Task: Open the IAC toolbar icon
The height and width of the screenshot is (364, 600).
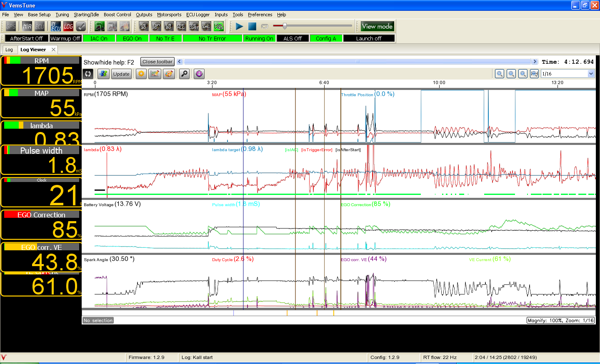Action: point(206,27)
